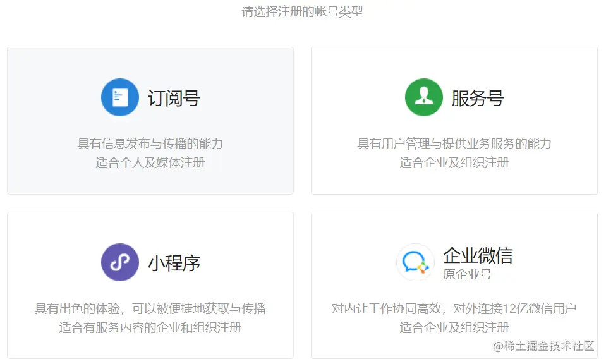Image resolution: width=606 pixels, height=364 pixels.
Task: Click the blue 订阅号 document icon
Action: tap(120, 97)
